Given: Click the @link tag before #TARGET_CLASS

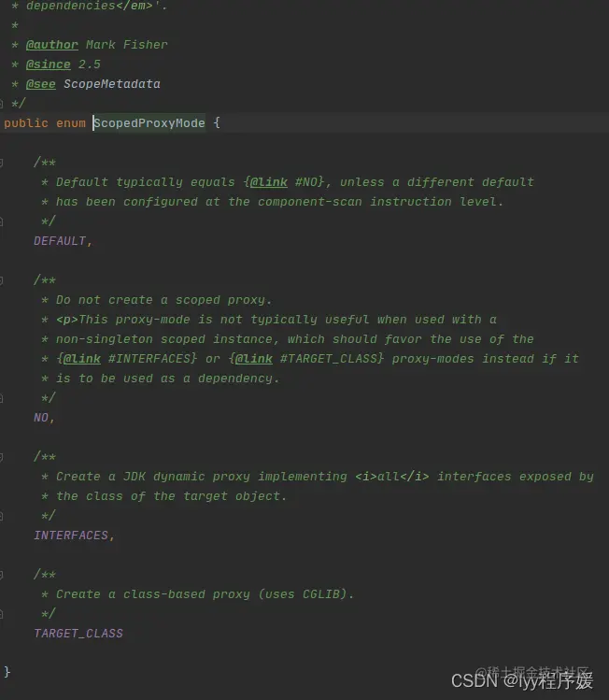Looking at the screenshot, I should click(x=253, y=359).
